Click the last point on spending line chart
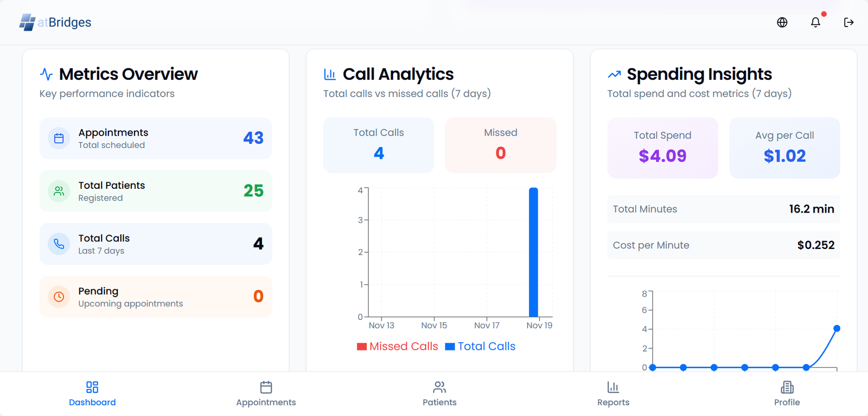The width and height of the screenshot is (868, 416). (x=837, y=329)
